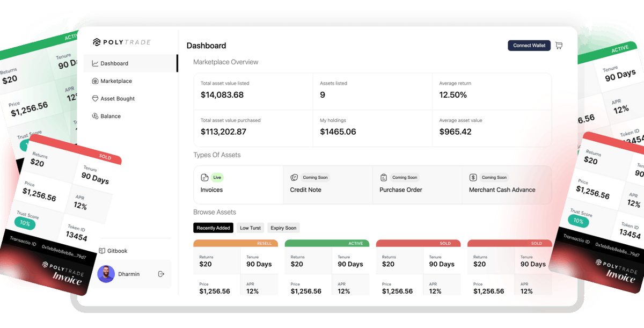The image size is (644, 328).
Task: Click the Live badge on Invoices
Action: click(217, 178)
